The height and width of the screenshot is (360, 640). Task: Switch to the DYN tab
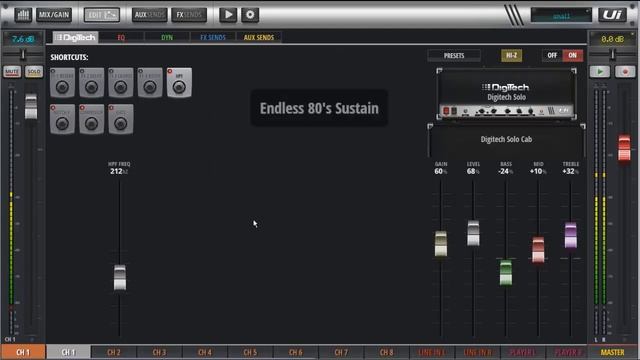[x=167, y=38]
